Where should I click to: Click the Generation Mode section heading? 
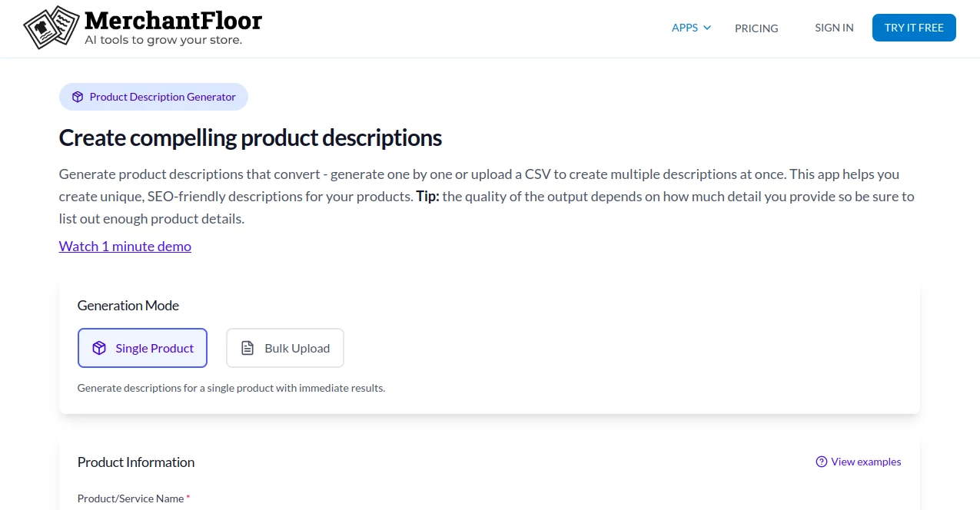pos(128,305)
